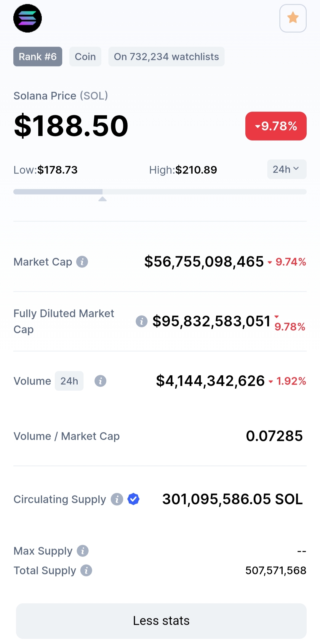The height and width of the screenshot is (644, 320).
Task: Click the low-high price range bar
Action: point(160,192)
